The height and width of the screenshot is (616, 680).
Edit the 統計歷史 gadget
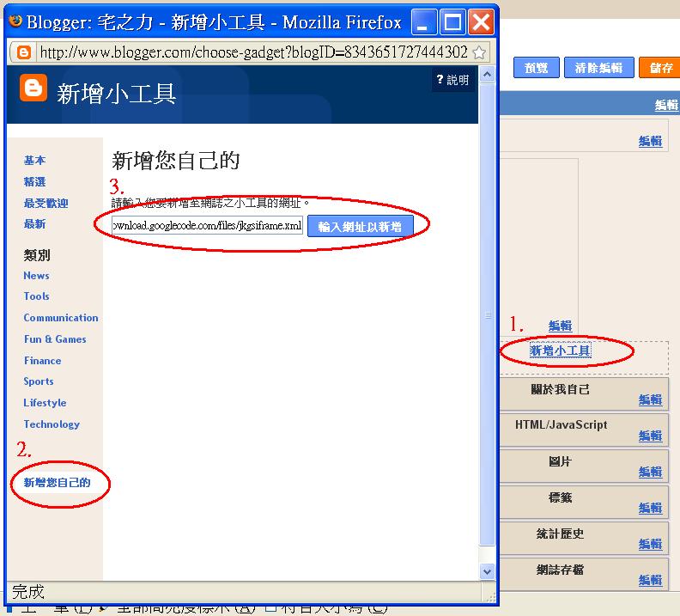(650, 544)
